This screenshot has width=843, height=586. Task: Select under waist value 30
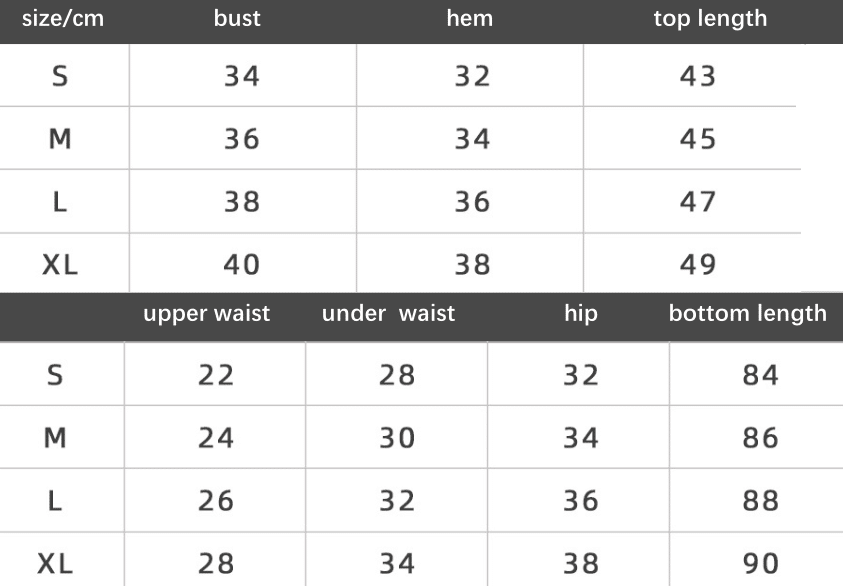[x=397, y=438]
